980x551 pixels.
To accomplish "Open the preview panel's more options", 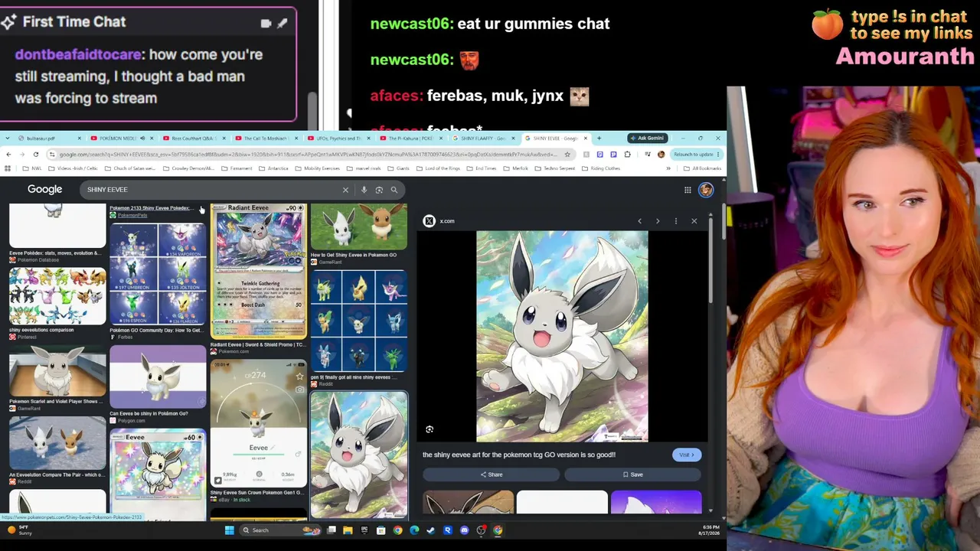I will click(x=676, y=221).
